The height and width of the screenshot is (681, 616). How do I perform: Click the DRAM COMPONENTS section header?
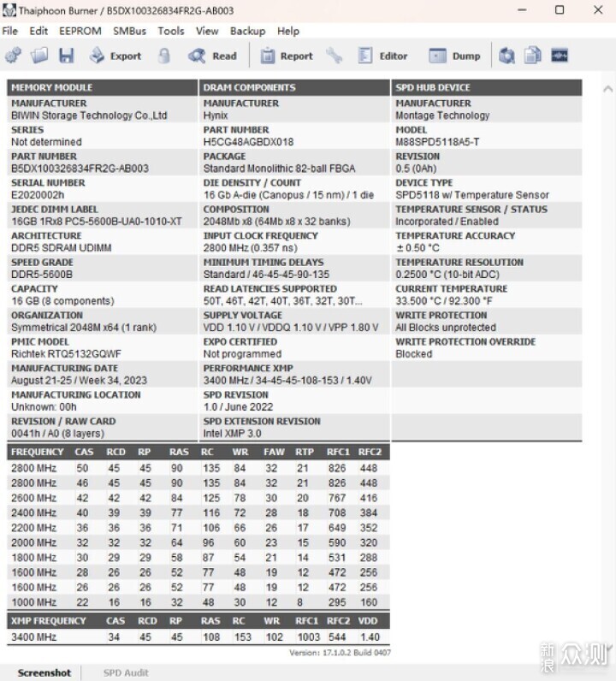pos(294,87)
